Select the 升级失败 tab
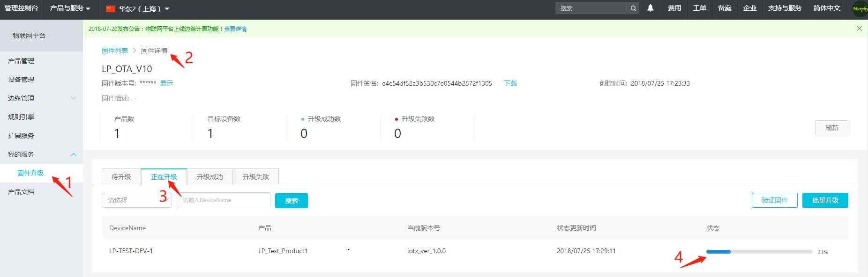 (x=255, y=177)
